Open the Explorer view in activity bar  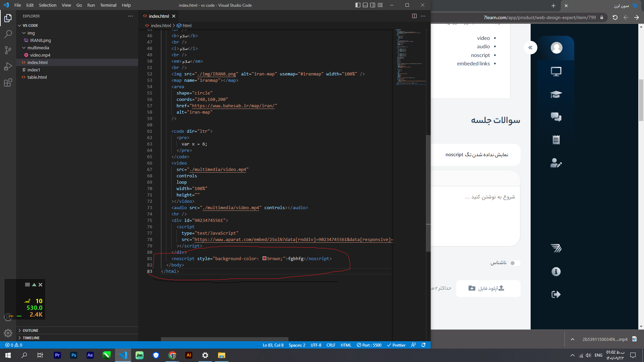tap(8, 18)
